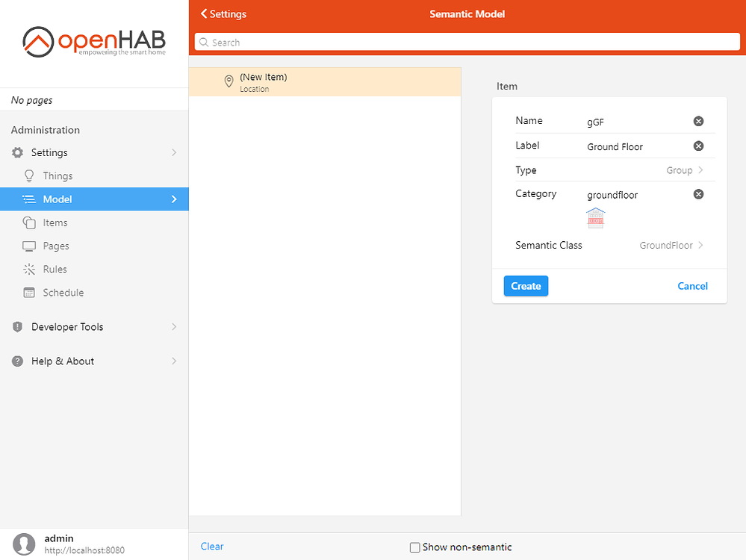This screenshot has height=560, width=746.
Task: Clear the Label field with its X icon
Action: 698,146
